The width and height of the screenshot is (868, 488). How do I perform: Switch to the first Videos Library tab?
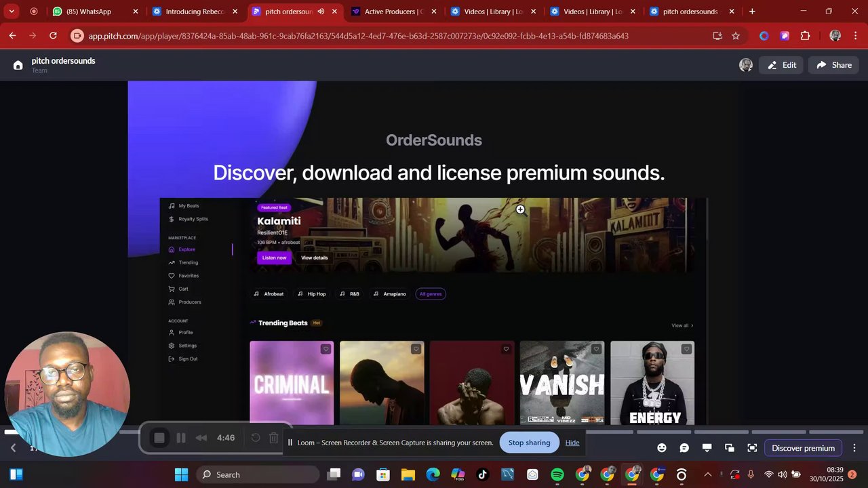[x=493, y=12]
